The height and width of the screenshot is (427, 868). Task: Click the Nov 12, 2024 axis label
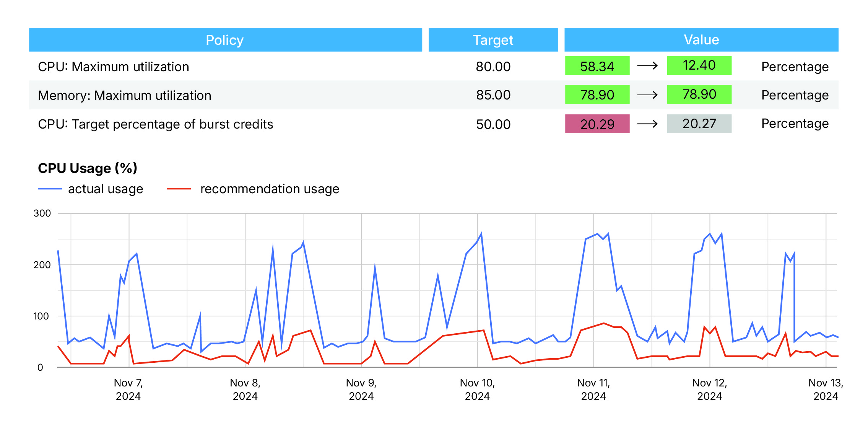(x=710, y=390)
